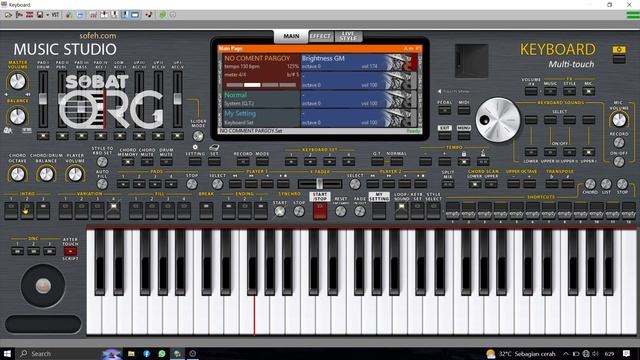
Task: Click the Style to Kbd Set knob
Action: click(x=102, y=162)
